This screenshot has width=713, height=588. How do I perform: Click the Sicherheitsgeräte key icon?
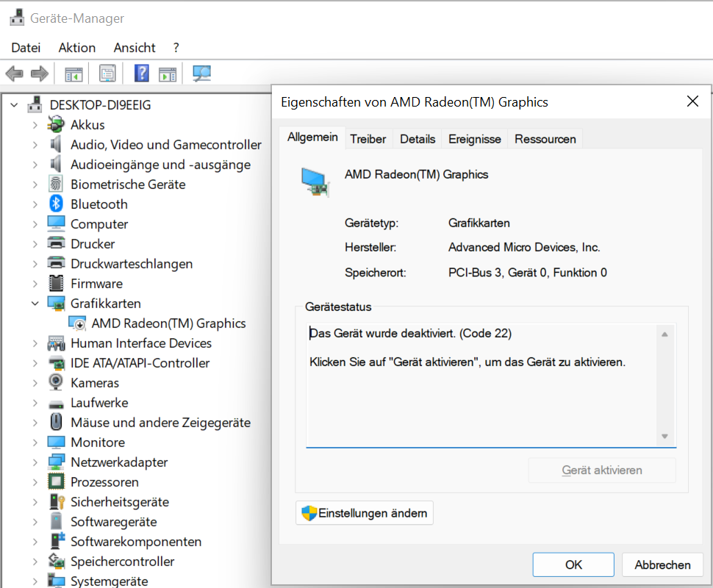(57, 501)
